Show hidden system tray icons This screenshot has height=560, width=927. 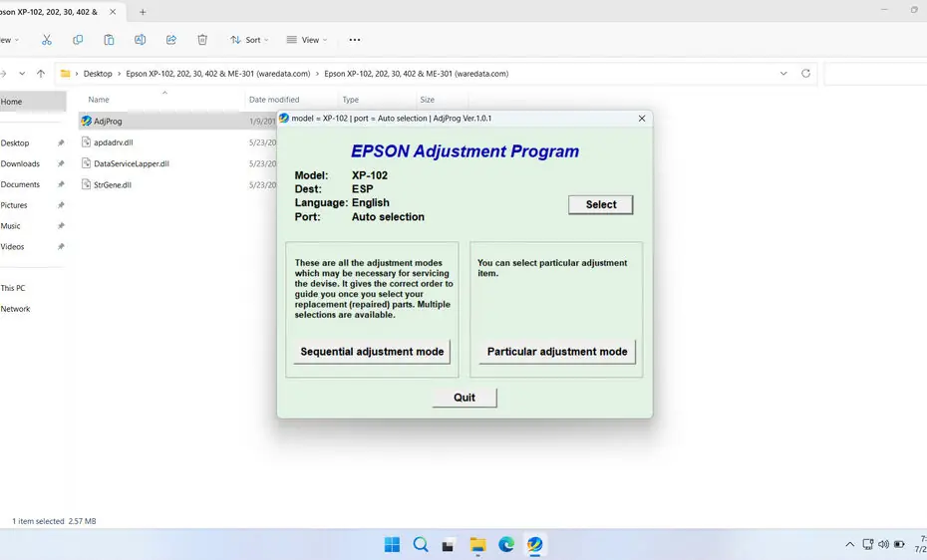point(849,545)
